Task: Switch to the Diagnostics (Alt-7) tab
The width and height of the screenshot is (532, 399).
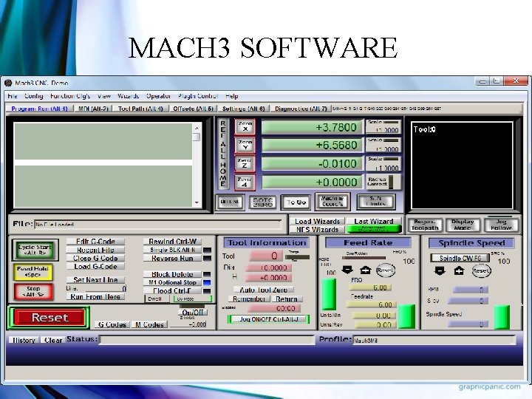Action: click(301, 109)
